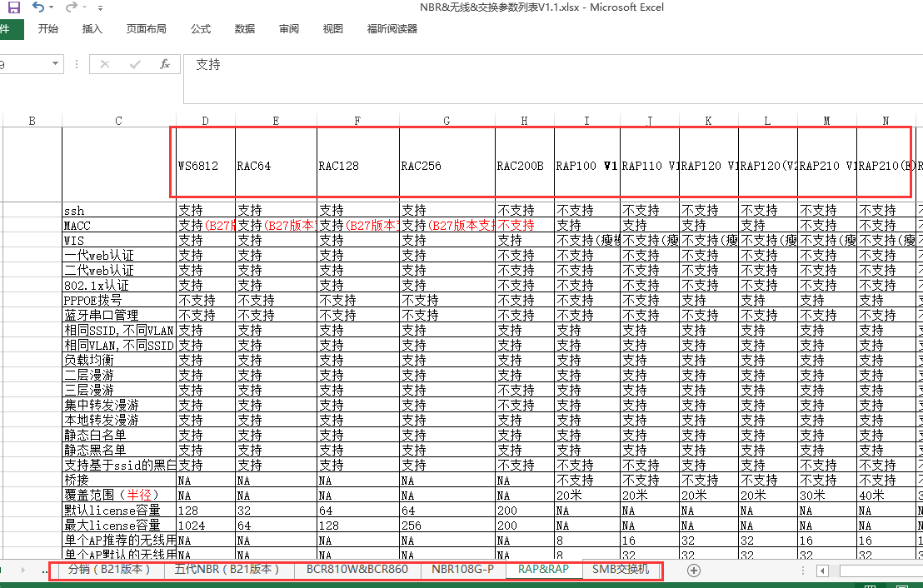
Task: Open Customize Quick Access Toolbar dropdown
Action: (x=101, y=8)
